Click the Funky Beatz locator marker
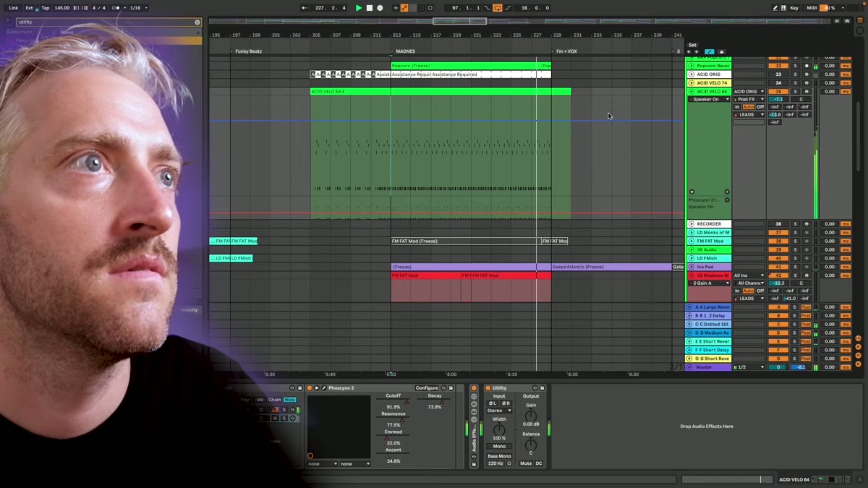This screenshot has width=868, height=488. tap(246, 51)
